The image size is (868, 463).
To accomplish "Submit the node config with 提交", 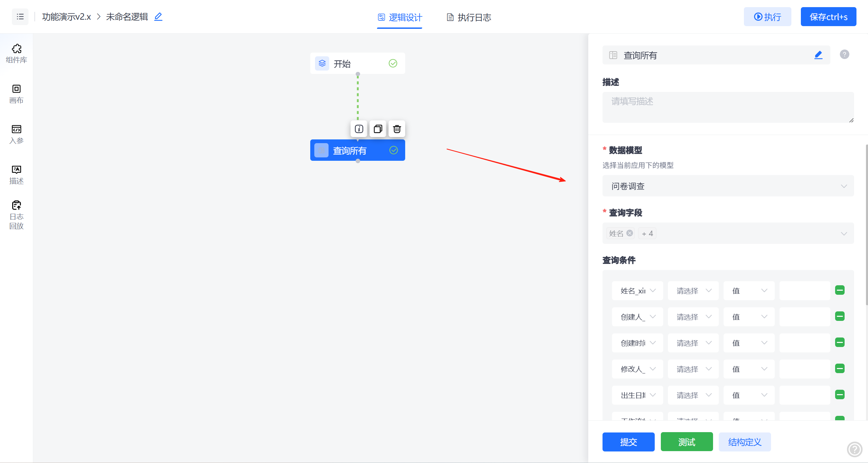I will [628, 442].
